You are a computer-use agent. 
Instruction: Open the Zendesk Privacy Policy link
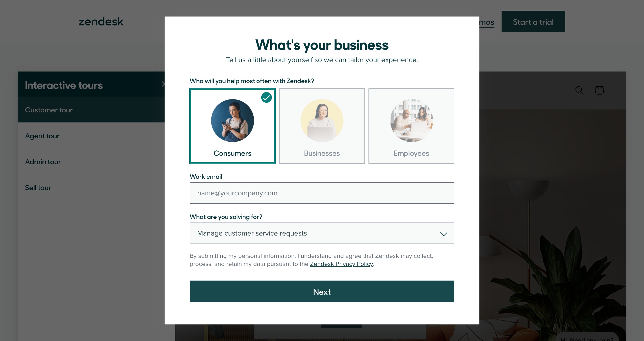click(341, 264)
